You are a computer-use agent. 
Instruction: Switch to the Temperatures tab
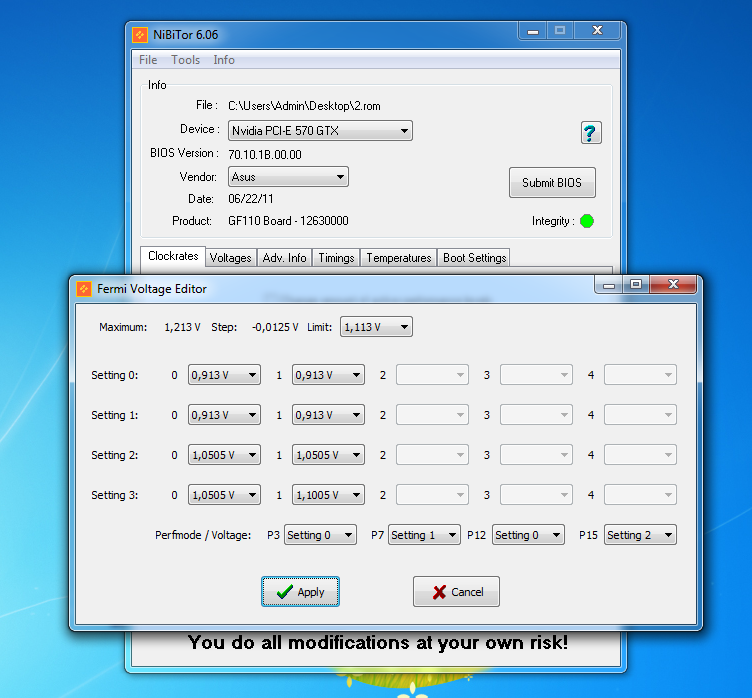tap(398, 258)
